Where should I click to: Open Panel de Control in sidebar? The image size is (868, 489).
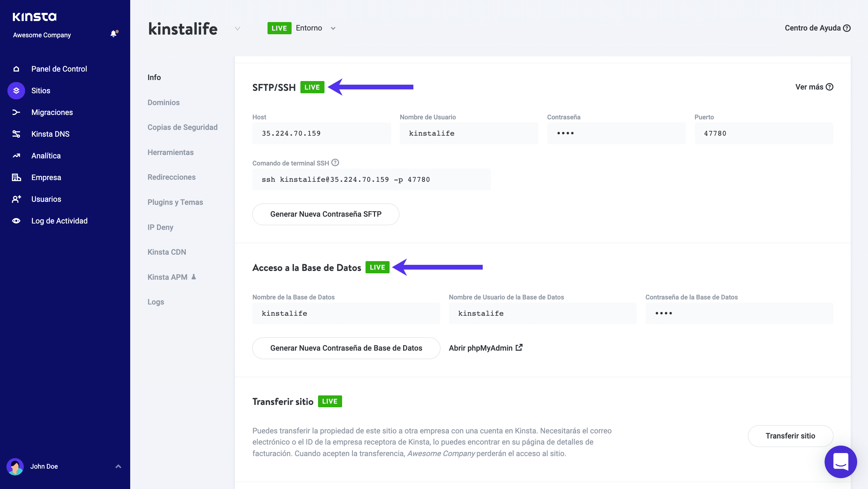59,69
